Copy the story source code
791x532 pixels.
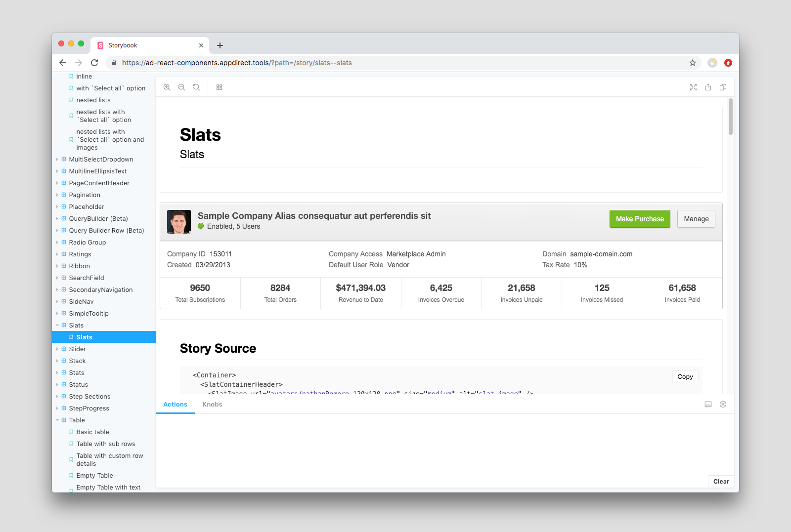click(685, 376)
